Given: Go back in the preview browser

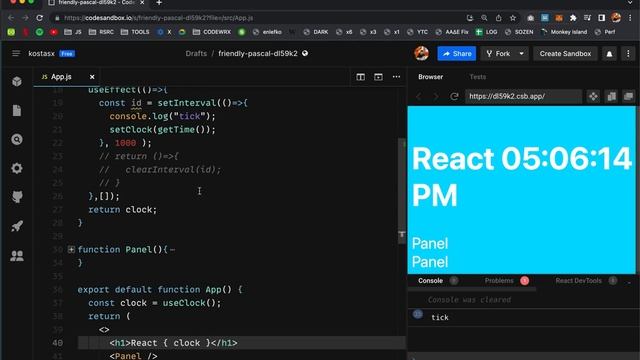Looking at the screenshot, I should [x=419, y=96].
